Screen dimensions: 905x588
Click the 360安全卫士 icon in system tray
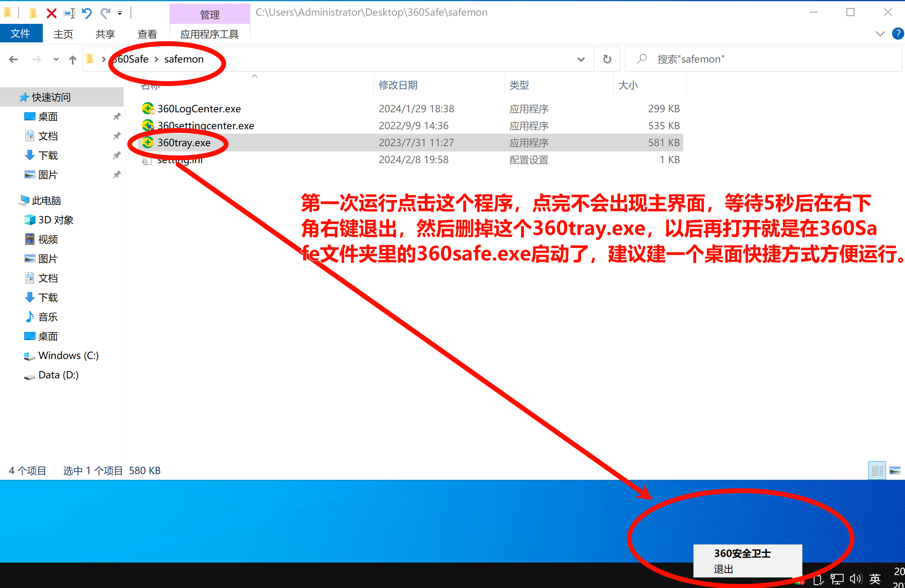800,582
